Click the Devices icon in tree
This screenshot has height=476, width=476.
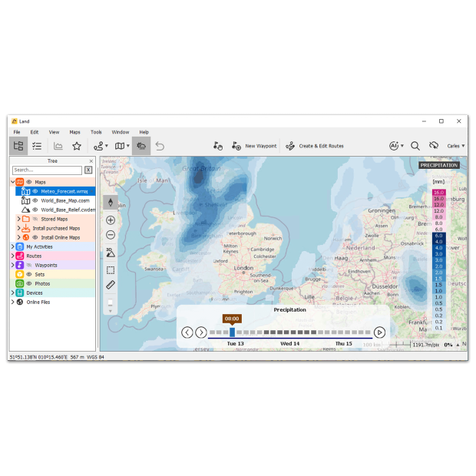pyautogui.click(x=20, y=293)
